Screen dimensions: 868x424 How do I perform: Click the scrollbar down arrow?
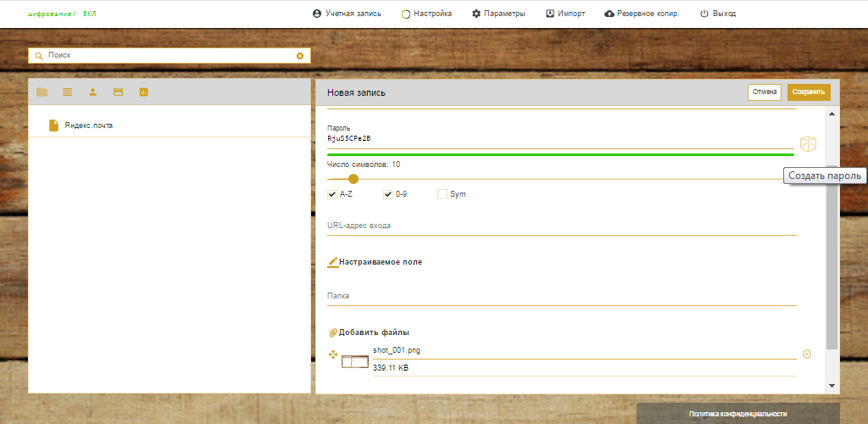[x=832, y=385]
